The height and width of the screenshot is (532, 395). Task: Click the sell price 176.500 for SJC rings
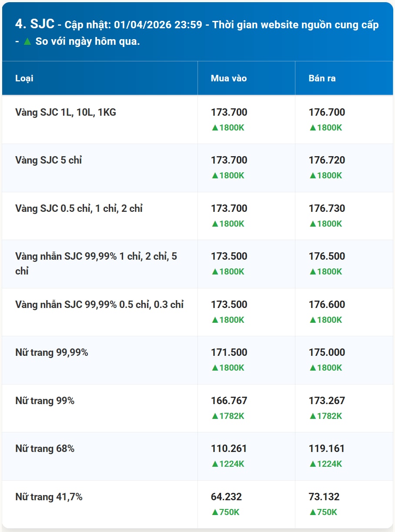click(x=327, y=256)
